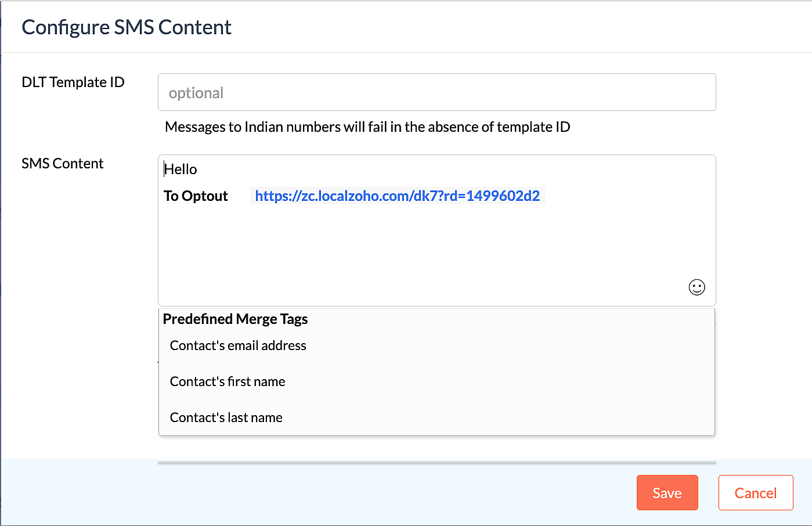Select the "Contact's email address" merge tag
This screenshot has width=812, height=526.
tap(238, 346)
